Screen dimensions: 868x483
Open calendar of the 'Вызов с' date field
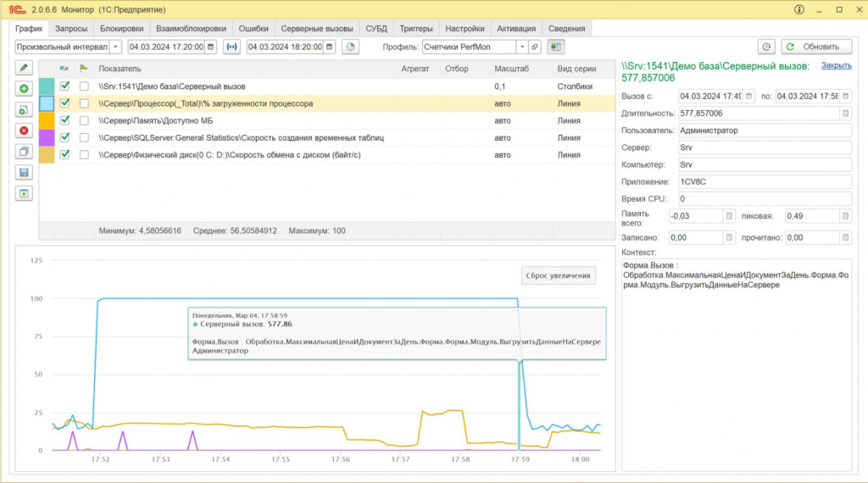pyautogui.click(x=748, y=97)
